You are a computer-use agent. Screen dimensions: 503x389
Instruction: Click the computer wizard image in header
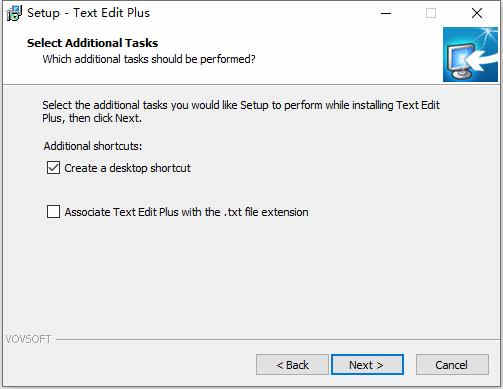[x=470, y=55]
